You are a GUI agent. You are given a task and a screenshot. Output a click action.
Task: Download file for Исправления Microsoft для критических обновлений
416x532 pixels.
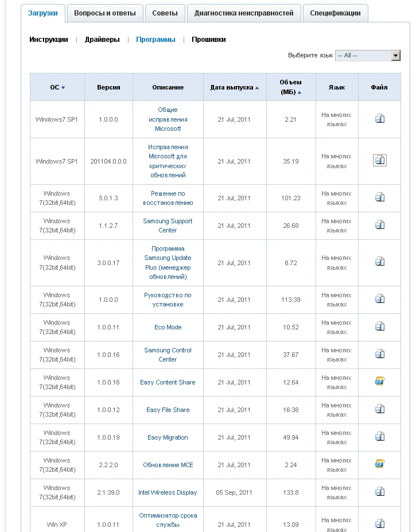[x=380, y=160]
